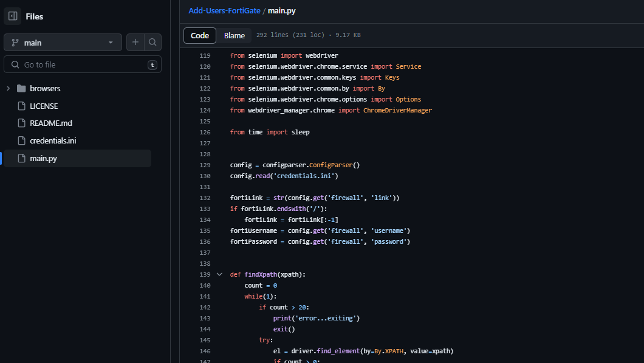Click the main.py file icon
The image size is (644, 363).
pyautogui.click(x=21, y=158)
